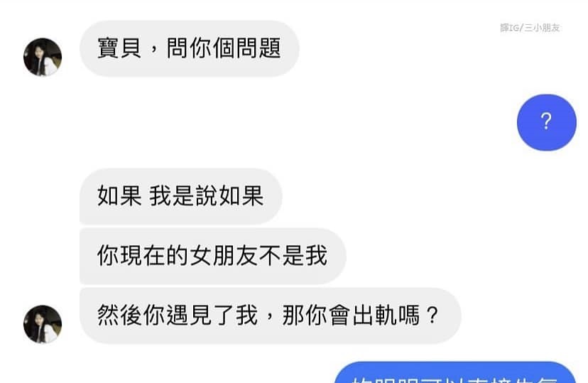This screenshot has height=383, width=588.
Task: Tap the partially visible blue reply at bottom
Action: tap(455, 372)
